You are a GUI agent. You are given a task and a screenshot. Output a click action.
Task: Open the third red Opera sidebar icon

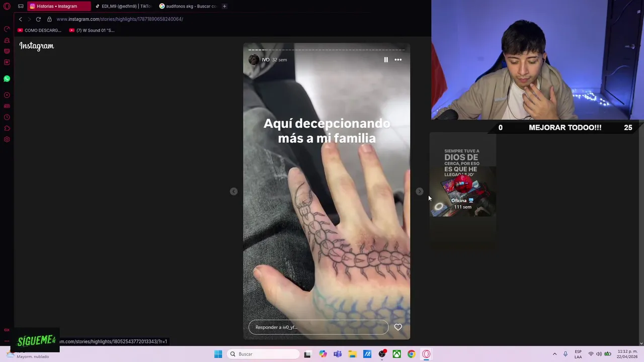(x=7, y=51)
